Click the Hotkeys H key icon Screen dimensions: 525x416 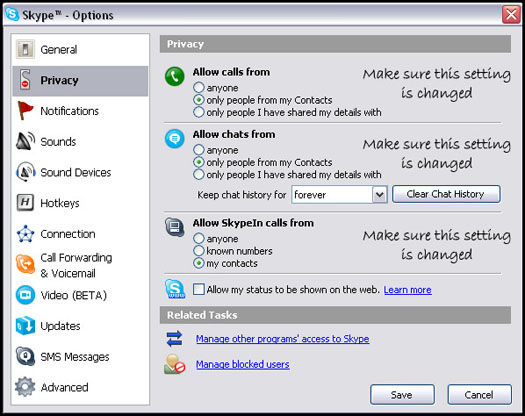[25, 202]
